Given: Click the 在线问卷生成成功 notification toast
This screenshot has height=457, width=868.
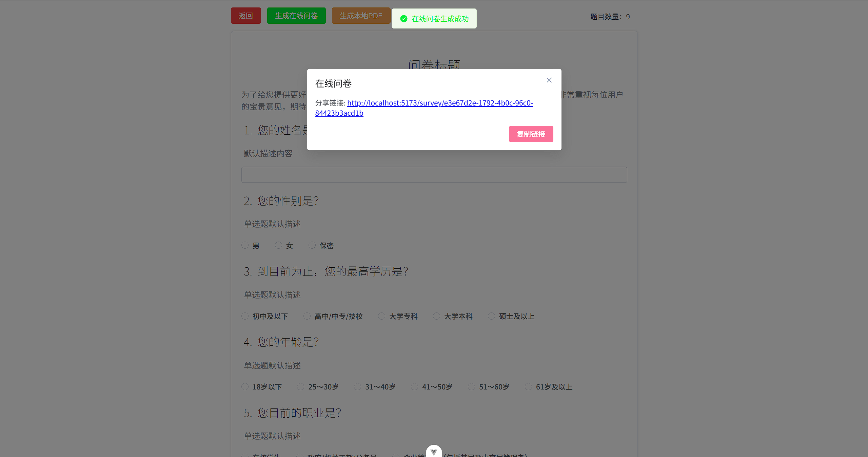Looking at the screenshot, I should point(434,19).
